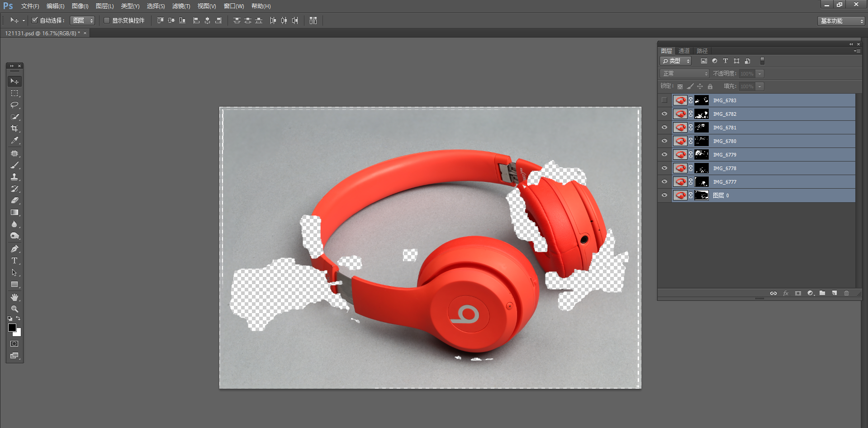
Task: Hide the IMG_6778 layer
Action: click(x=664, y=168)
